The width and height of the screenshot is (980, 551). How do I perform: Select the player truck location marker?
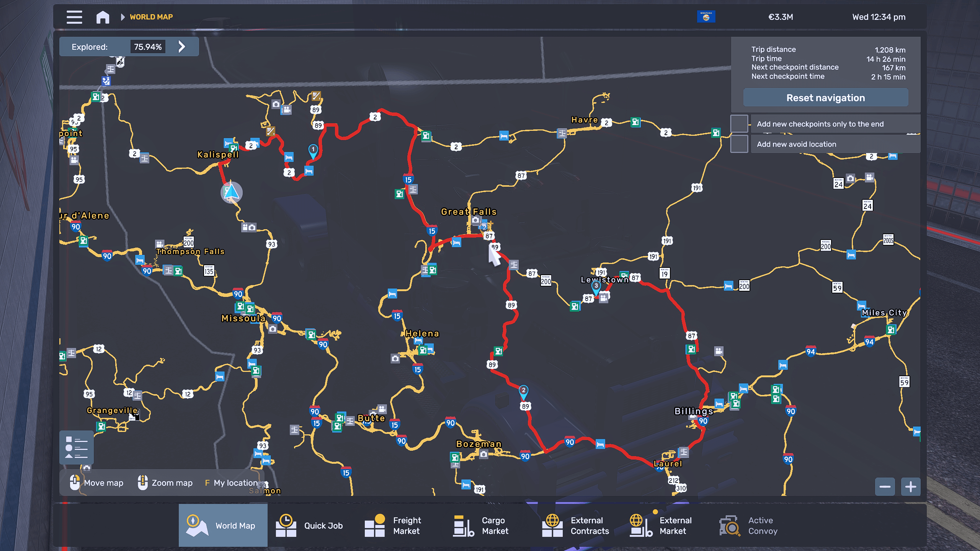[231, 192]
